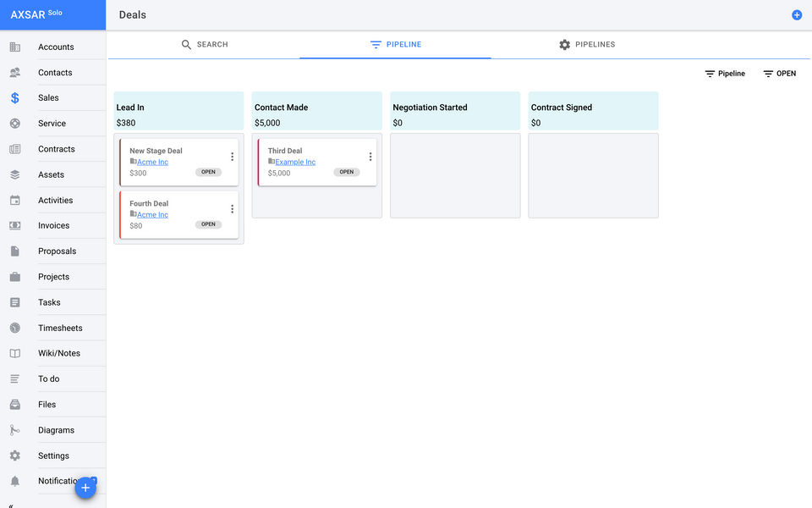Click the Activities calendar icon

[x=15, y=201]
